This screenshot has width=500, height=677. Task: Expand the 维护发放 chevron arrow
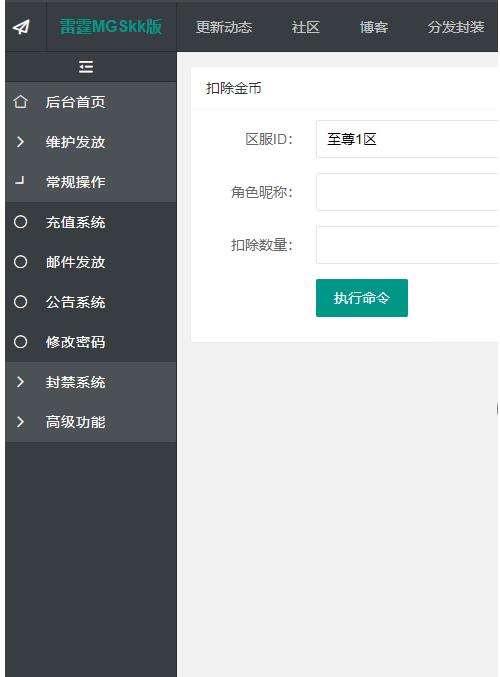(20, 142)
